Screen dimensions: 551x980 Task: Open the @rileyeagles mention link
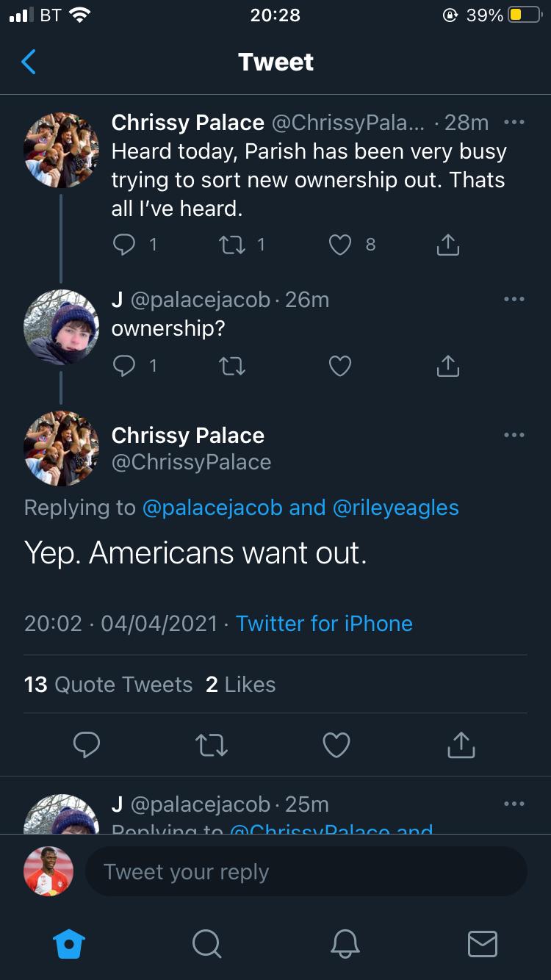pyautogui.click(x=396, y=508)
